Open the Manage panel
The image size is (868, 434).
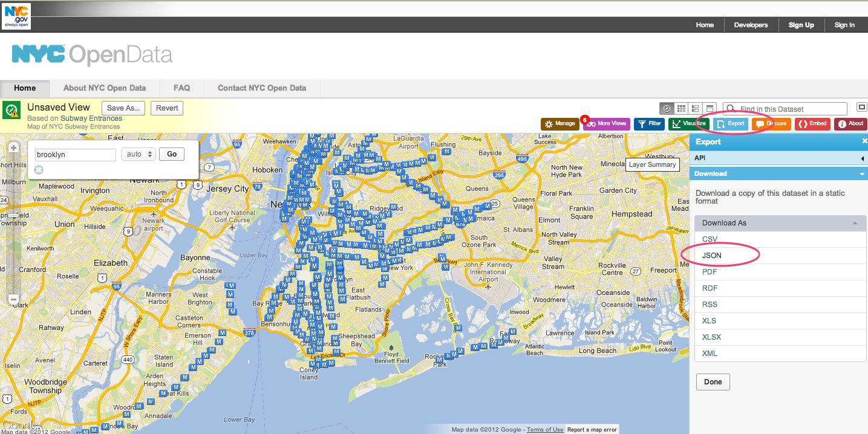pos(560,123)
